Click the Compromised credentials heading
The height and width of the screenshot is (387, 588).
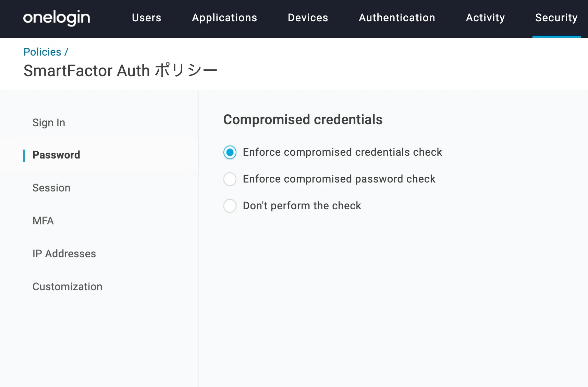point(303,120)
